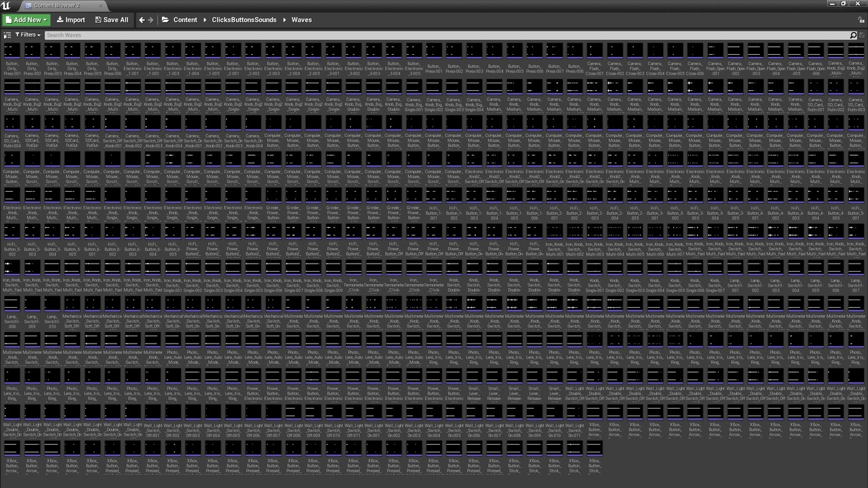
Task: Open the Filters dropdown
Action: [28, 35]
